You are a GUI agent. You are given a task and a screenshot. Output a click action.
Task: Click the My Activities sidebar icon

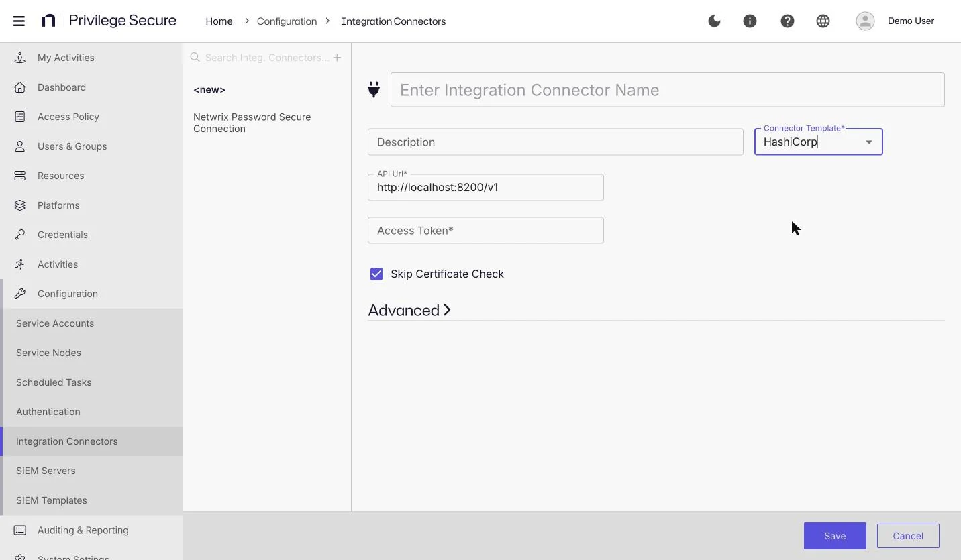[x=20, y=58]
